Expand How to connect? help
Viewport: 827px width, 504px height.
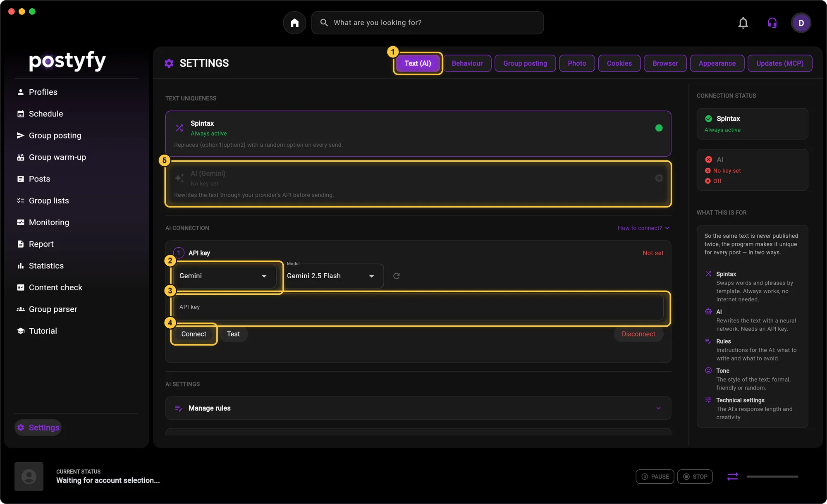643,228
